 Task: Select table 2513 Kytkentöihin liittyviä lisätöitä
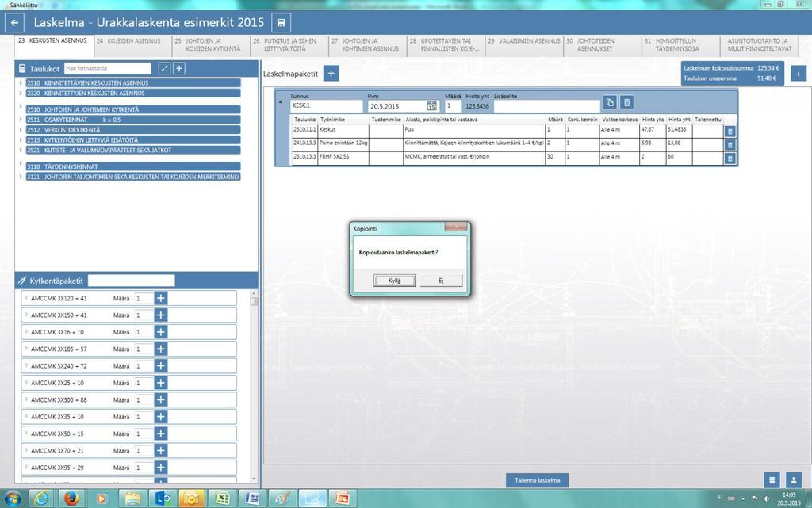click(x=133, y=140)
